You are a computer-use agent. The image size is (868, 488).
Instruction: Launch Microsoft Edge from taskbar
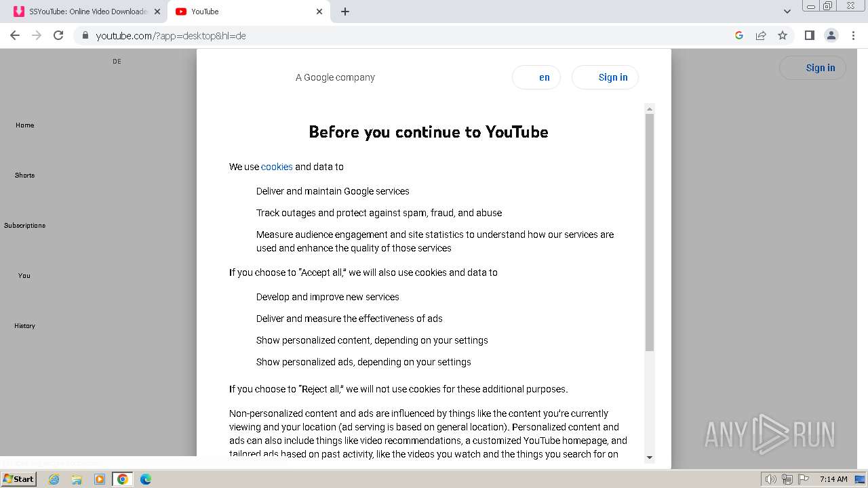(146, 479)
